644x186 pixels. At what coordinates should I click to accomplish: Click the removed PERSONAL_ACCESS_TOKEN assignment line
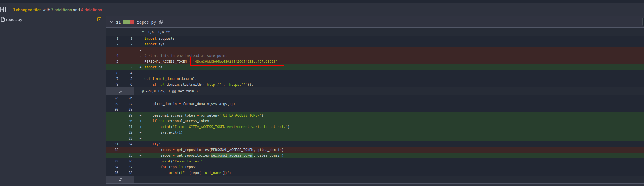coord(211,62)
